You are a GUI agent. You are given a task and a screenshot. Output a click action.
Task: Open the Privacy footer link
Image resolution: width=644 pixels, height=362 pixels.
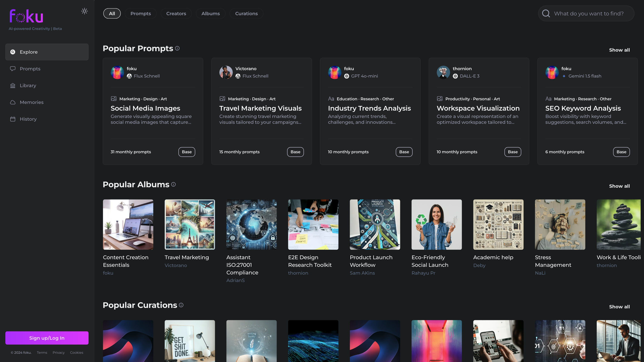pyautogui.click(x=59, y=353)
